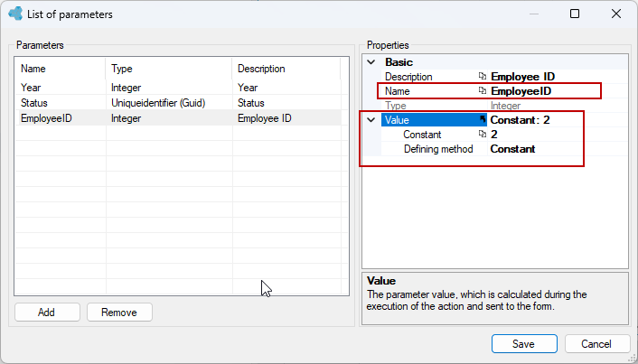Image resolution: width=638 pixels, height=364 pixels.
Task: Collapse the Value property group
Action: point(371,120)
